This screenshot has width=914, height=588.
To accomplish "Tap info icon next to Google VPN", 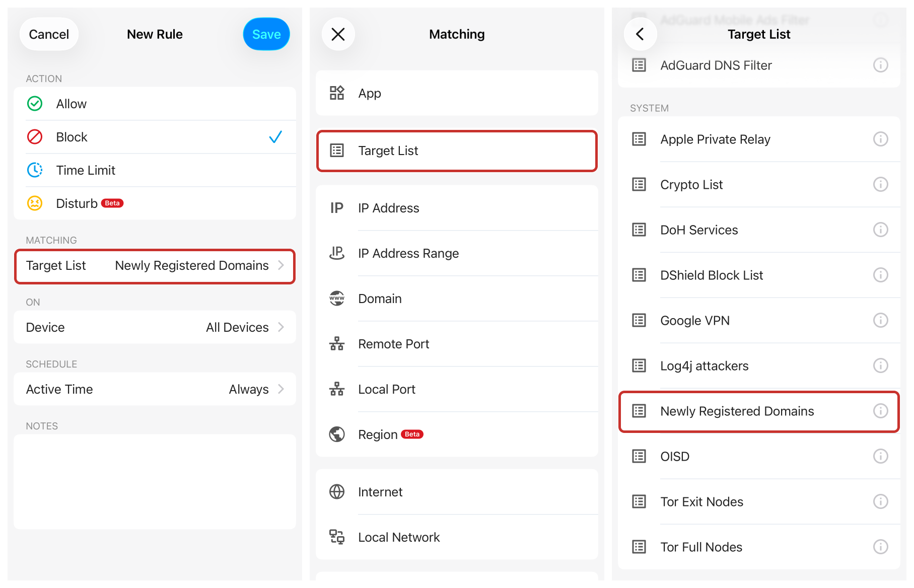I will pyautogui.click(x=880, y=321).
